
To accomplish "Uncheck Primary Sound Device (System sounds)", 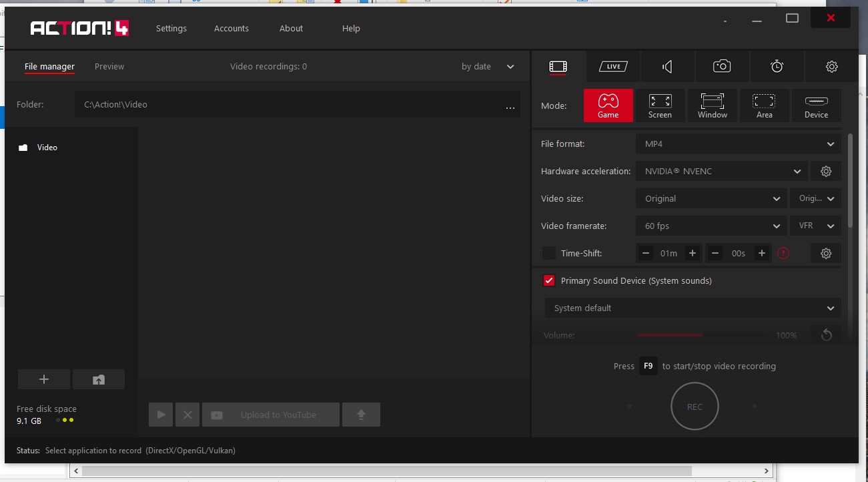I will coord(549,280).
